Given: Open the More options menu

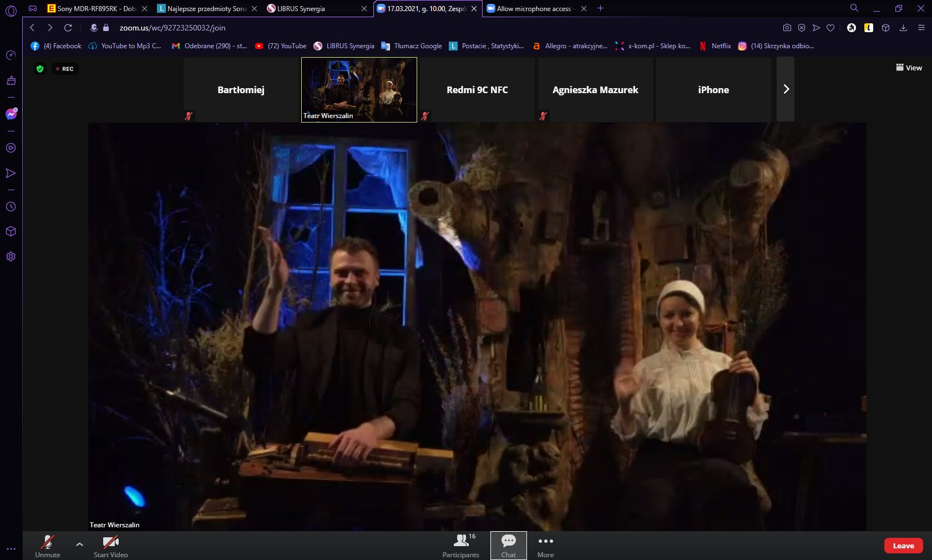Looking at the screenshot, I should pos(545,546).
